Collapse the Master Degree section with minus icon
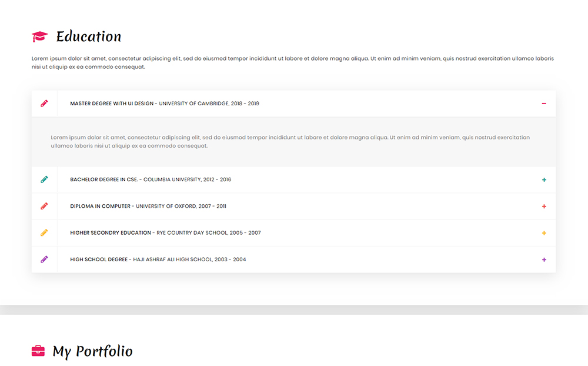The image size is (588, 366). click(544, 104)
